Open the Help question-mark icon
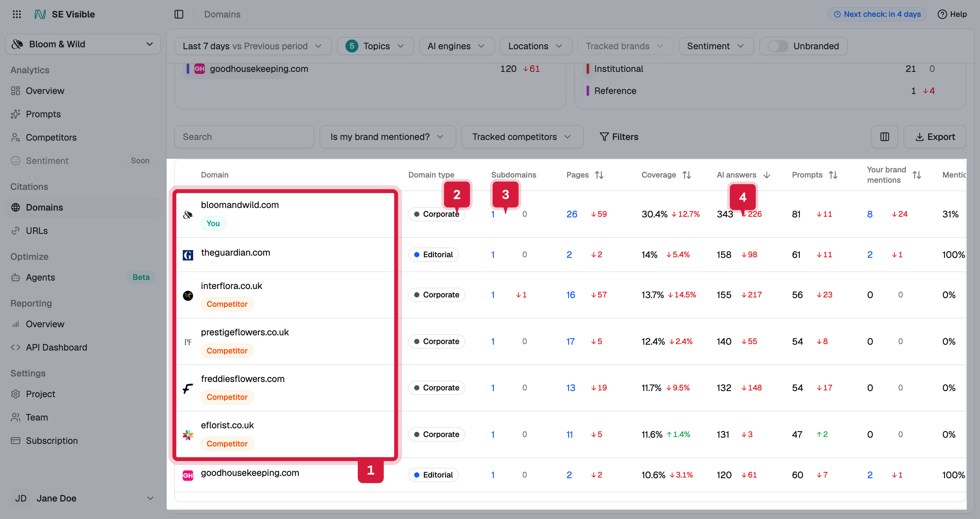Screen dimensions: 980x519 942,14
